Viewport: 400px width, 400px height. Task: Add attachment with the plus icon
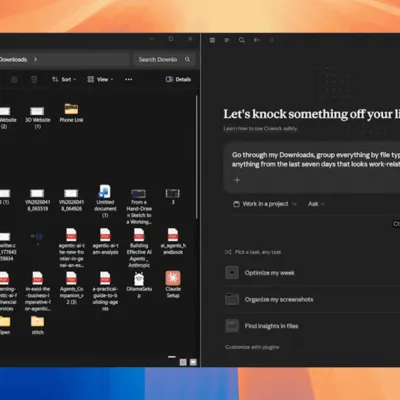coord(237,180)
